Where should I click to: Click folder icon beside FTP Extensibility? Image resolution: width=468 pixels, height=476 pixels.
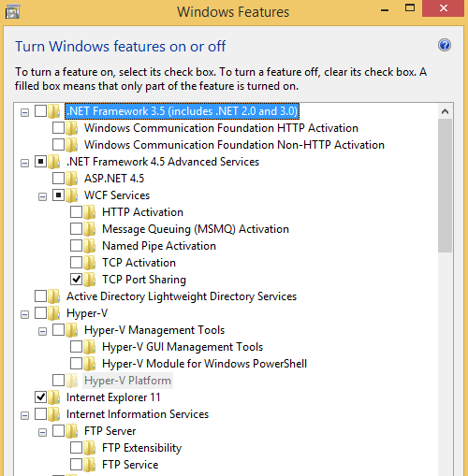(90, 448)
